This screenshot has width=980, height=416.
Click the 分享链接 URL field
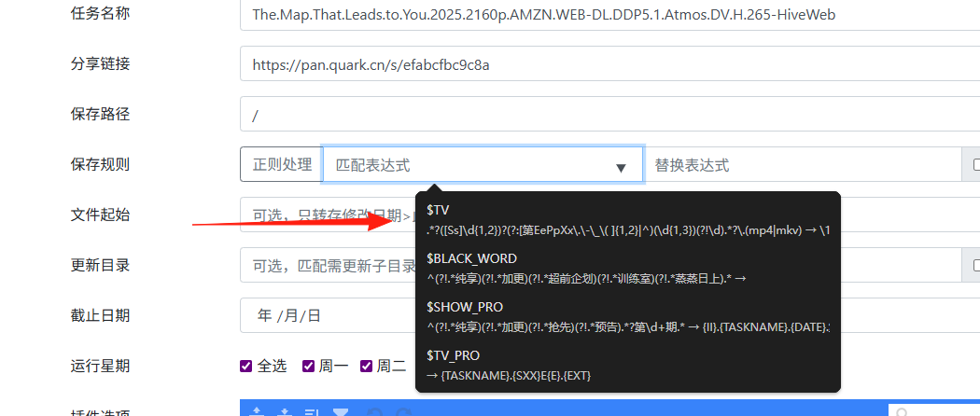pyautogui.click(x=610, y=63)
